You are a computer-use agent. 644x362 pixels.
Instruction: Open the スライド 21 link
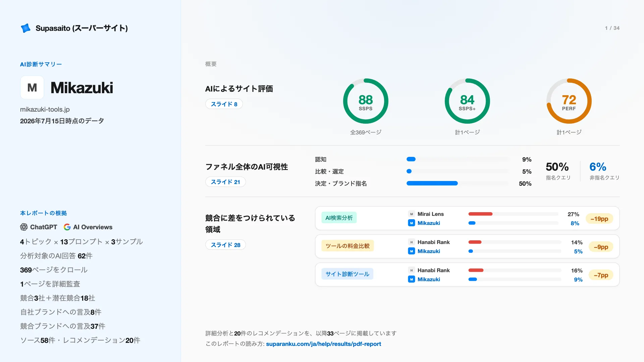(225, 182)
